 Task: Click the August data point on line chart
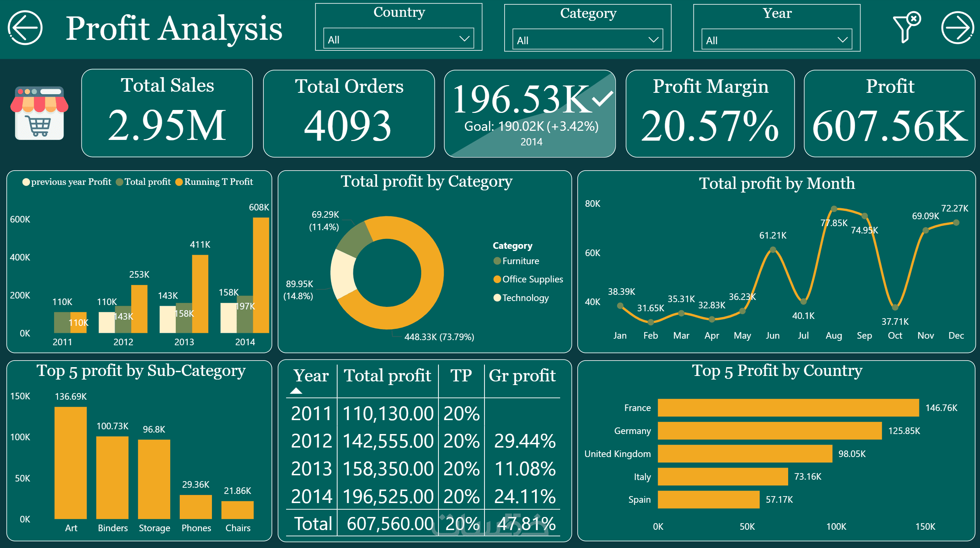833,209
